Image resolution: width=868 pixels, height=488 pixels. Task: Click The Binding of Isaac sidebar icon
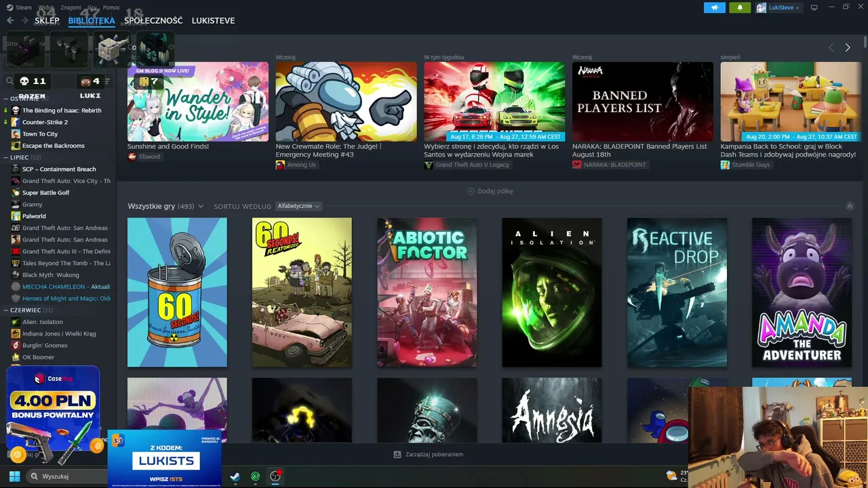(x=16, y=110)
